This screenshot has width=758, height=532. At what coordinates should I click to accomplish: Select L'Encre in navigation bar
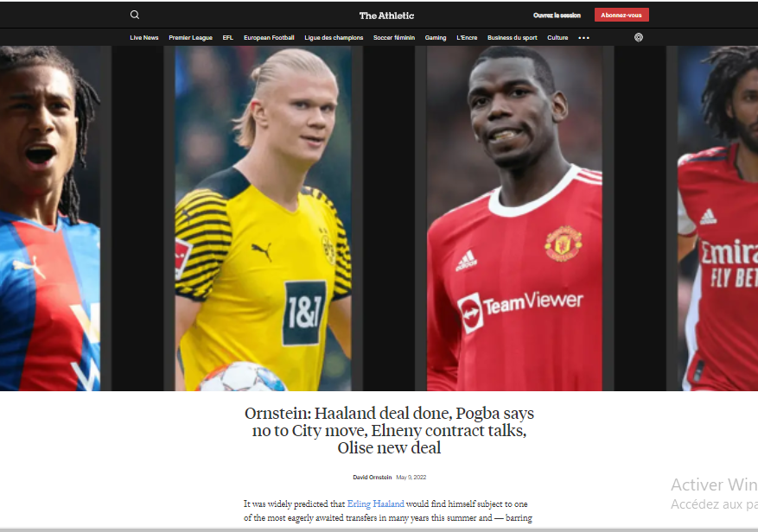coord(467,38)
